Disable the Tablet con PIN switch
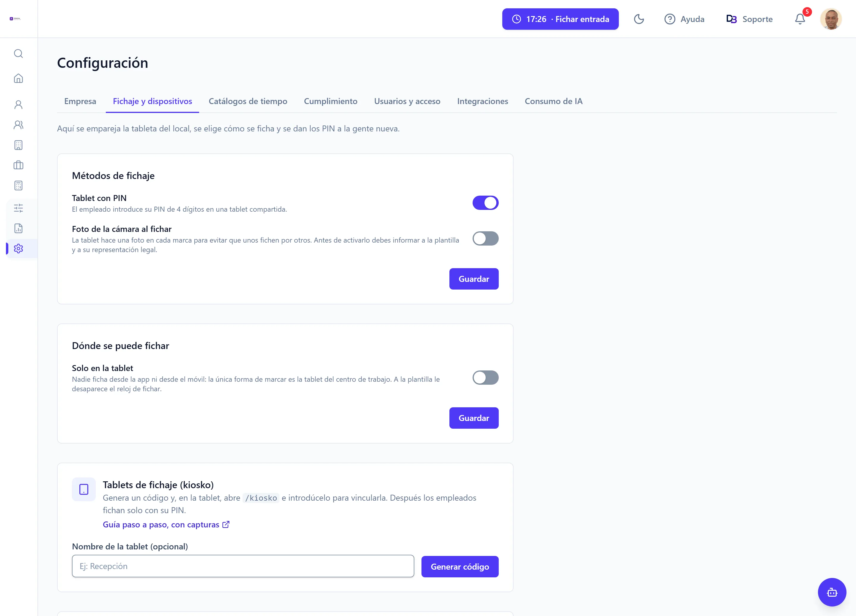The image size is (856, 616). pyautogui.click(x=485, y=203)
